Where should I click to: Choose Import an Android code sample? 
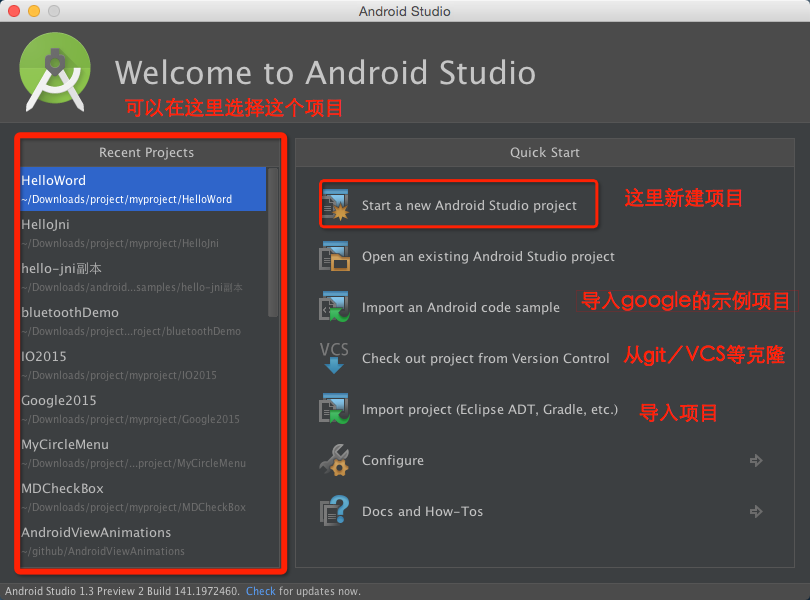461,307
